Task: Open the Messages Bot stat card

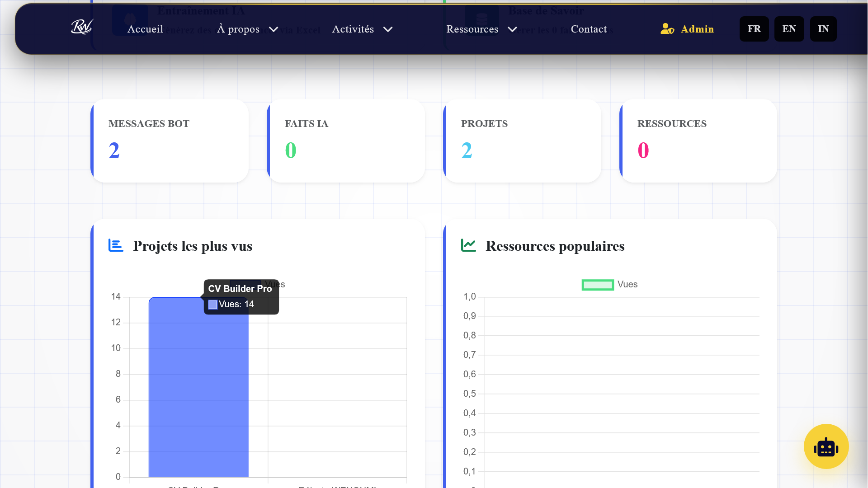Action: 170,141
